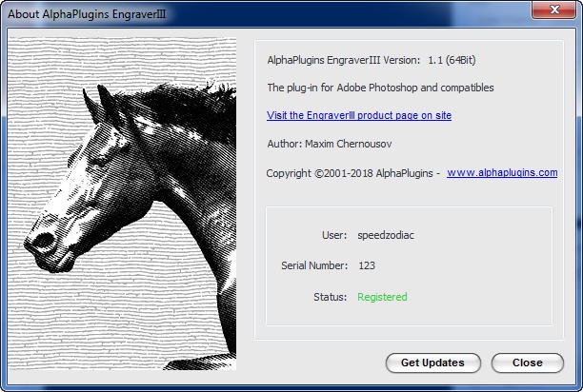Click the Copyright 2001-2018 AlphaPlugins text
Viewport: 583px width, 392px height.
click(x=352, y=173)
